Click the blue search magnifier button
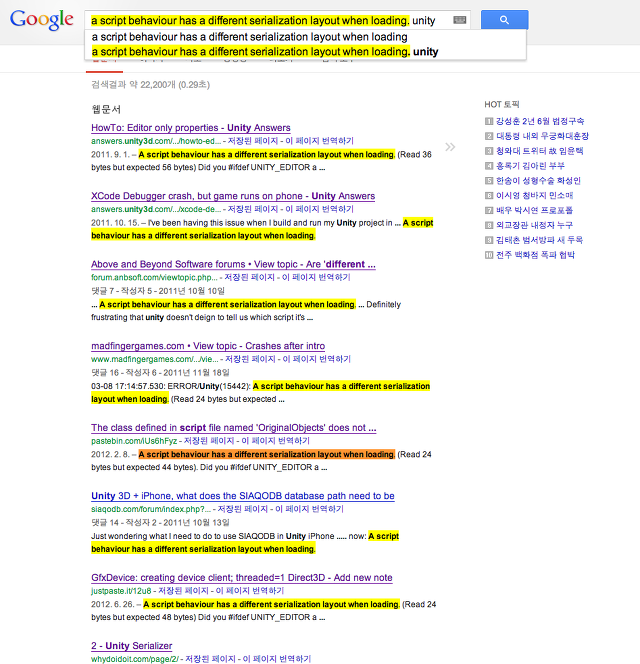This screenshot has width=640, height=664. (504, 20)
